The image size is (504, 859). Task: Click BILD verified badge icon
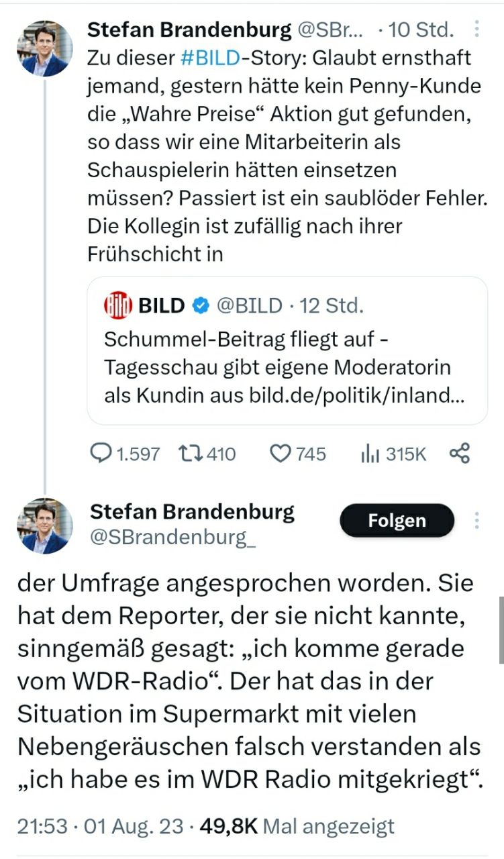[x=200, y=306]
